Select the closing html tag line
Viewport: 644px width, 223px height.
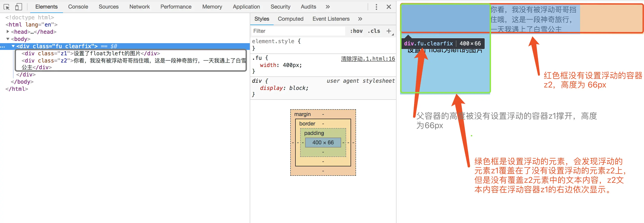pos(17,89)
